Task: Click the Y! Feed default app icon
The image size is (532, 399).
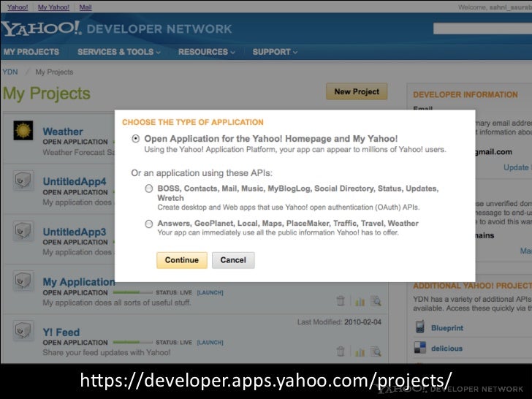Action: tap(23, 330)
